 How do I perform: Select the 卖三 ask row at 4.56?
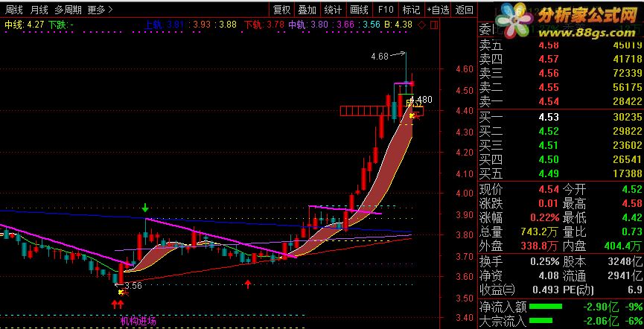[561, 74]
